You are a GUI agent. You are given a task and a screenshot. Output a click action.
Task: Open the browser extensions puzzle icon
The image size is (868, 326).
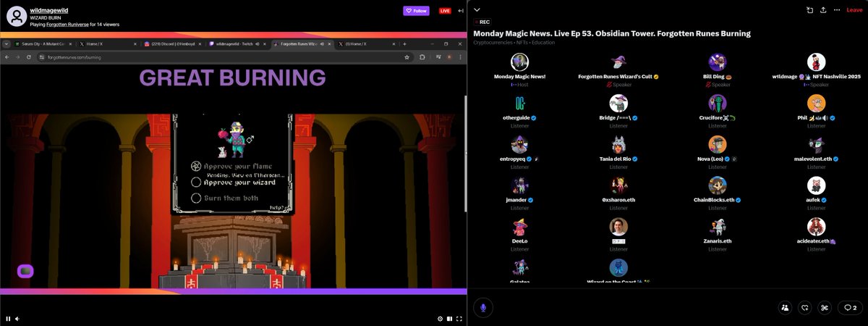[422, 57]
